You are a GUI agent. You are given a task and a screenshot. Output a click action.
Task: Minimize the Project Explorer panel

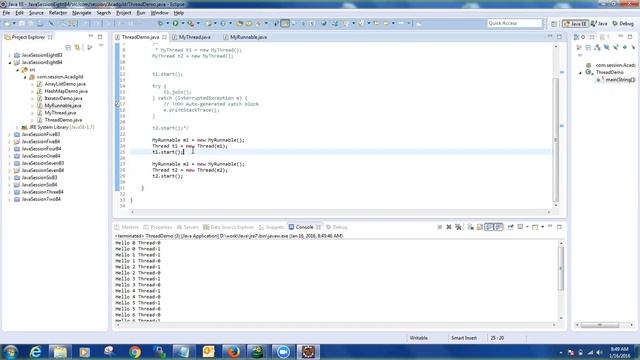91,37
